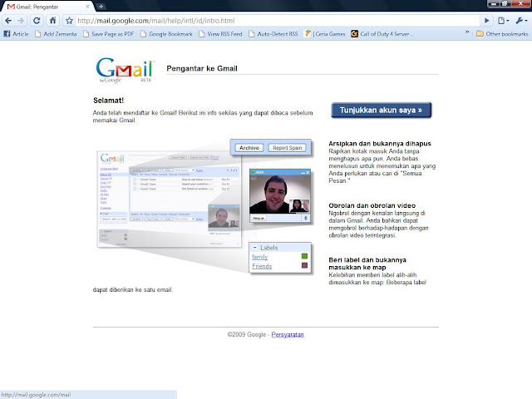Open the Auto-Detect RSS bookmark
Screen dimensions: 532x399
[x=273, y=34]
